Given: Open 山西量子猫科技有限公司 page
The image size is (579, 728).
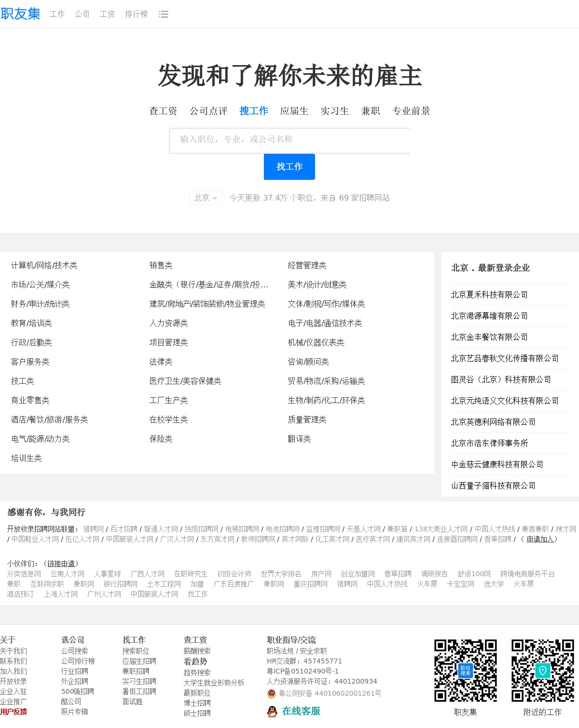Looking at the screenshot, I should tap(494, 485).
